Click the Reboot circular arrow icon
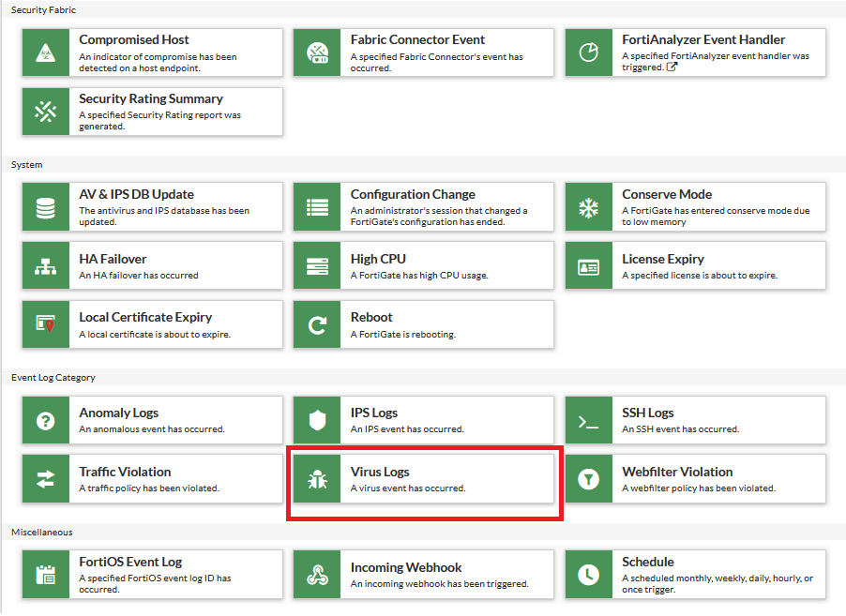Image resolution: width=846 pixels, height=616 pixels. (317, 324)
